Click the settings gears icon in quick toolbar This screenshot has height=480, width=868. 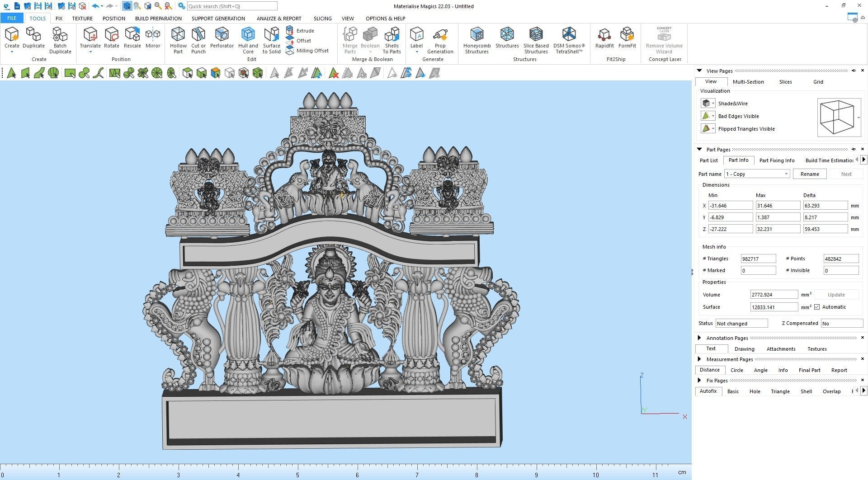tap(181, 6)
